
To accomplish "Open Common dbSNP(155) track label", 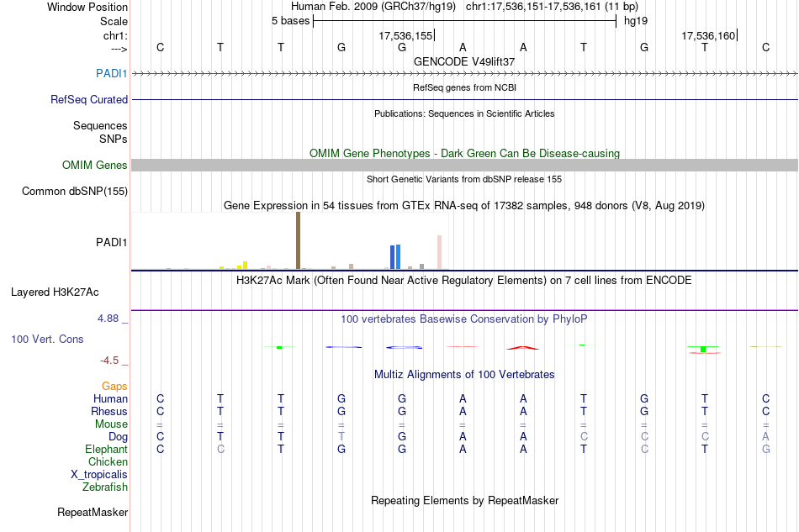I will (74, 191).
